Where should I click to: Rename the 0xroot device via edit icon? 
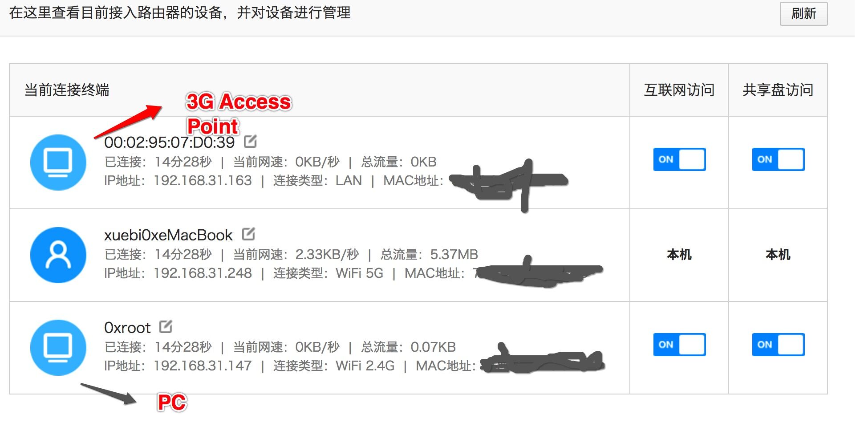166,326
